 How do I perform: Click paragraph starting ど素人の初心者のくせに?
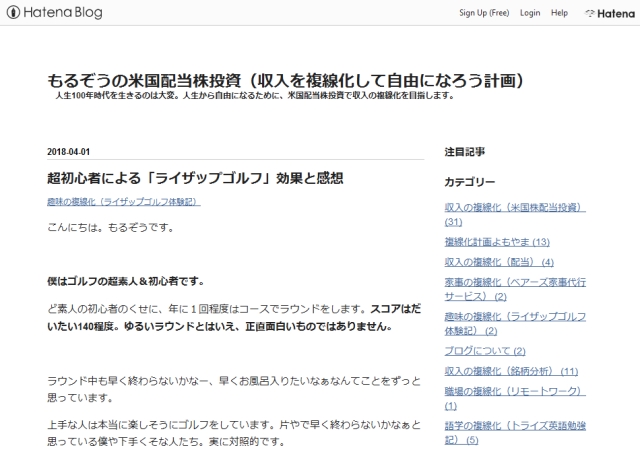(234, 317)
